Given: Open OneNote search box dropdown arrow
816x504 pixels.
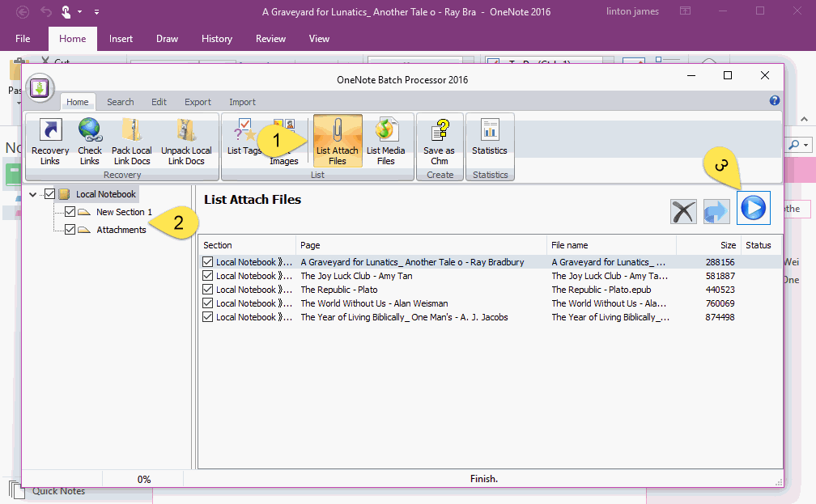Looking at the screenshot, I should [x=805, y=144].
